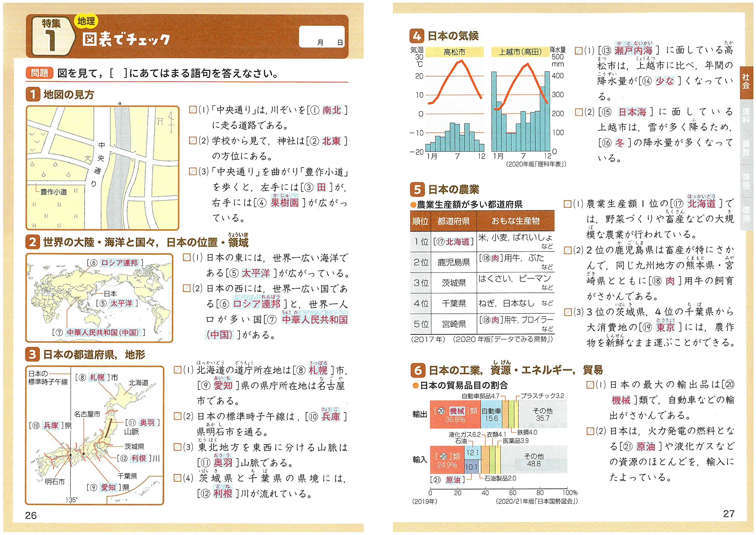
Task: Click the town map with 中央通り
Action: 102,168
